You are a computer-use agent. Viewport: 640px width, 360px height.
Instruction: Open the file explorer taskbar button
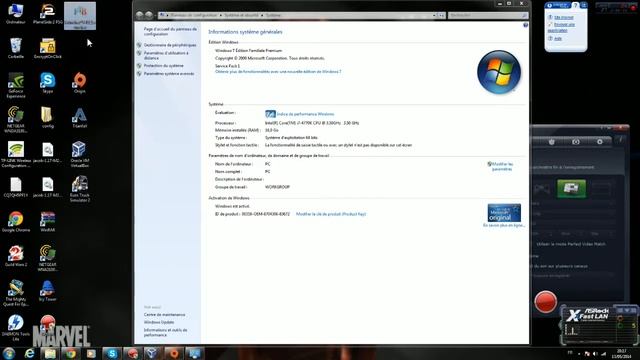(x=50, y=353)
